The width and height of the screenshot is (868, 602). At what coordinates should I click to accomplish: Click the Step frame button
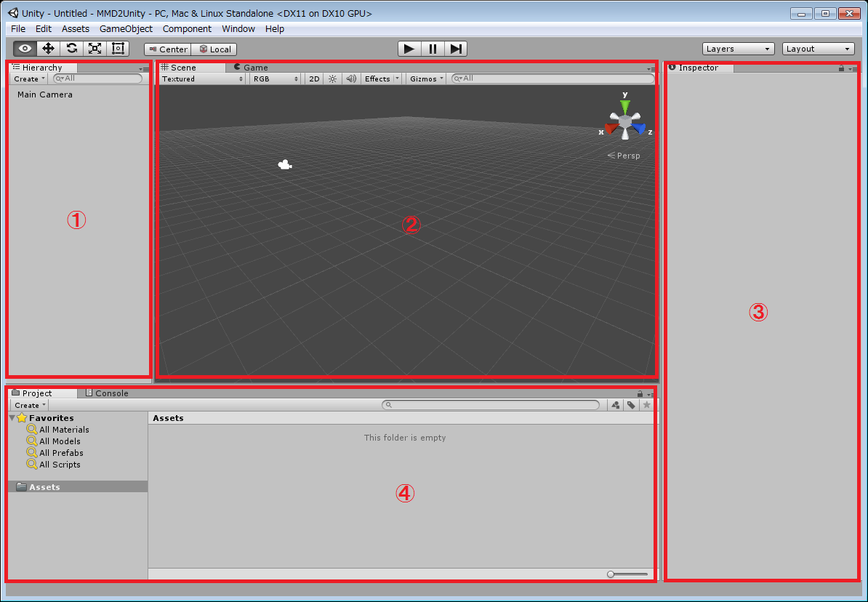(456, 49)
